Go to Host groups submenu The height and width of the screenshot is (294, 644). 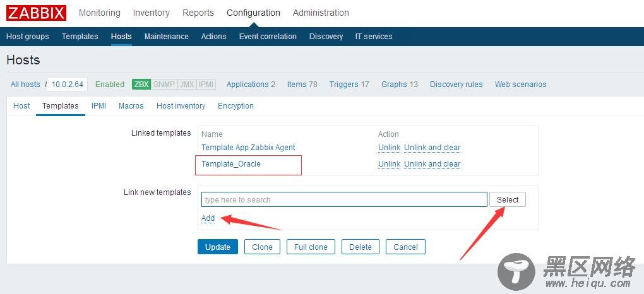click(x=28, y=36)
